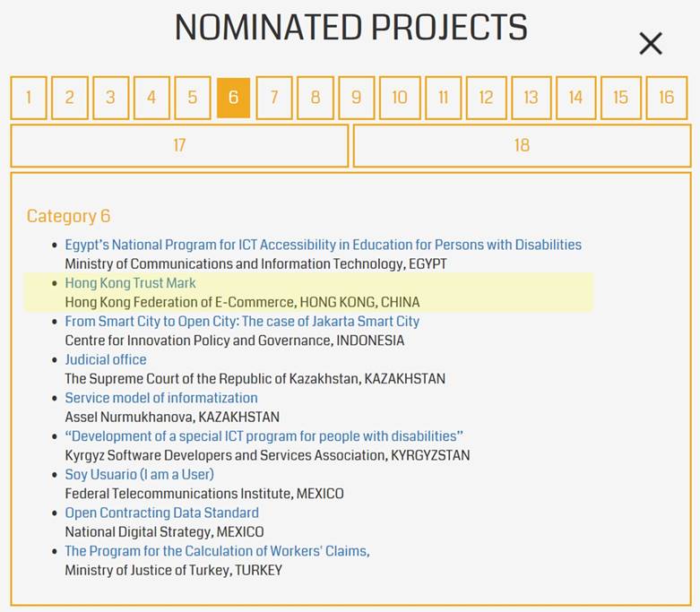The image size is (700, 612).
Task: Open the wide category 18 tab
Action: pos(522,145)
